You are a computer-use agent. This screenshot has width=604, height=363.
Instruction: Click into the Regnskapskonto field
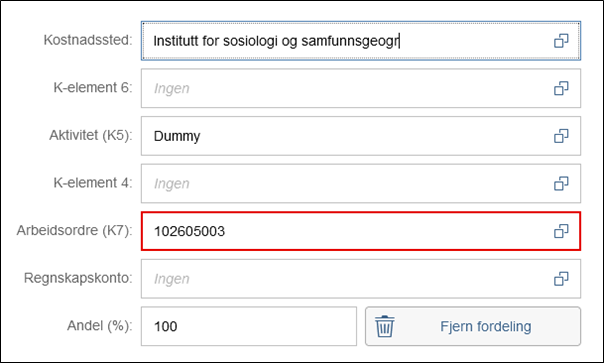pyautogui.click(x=361, y=279)
